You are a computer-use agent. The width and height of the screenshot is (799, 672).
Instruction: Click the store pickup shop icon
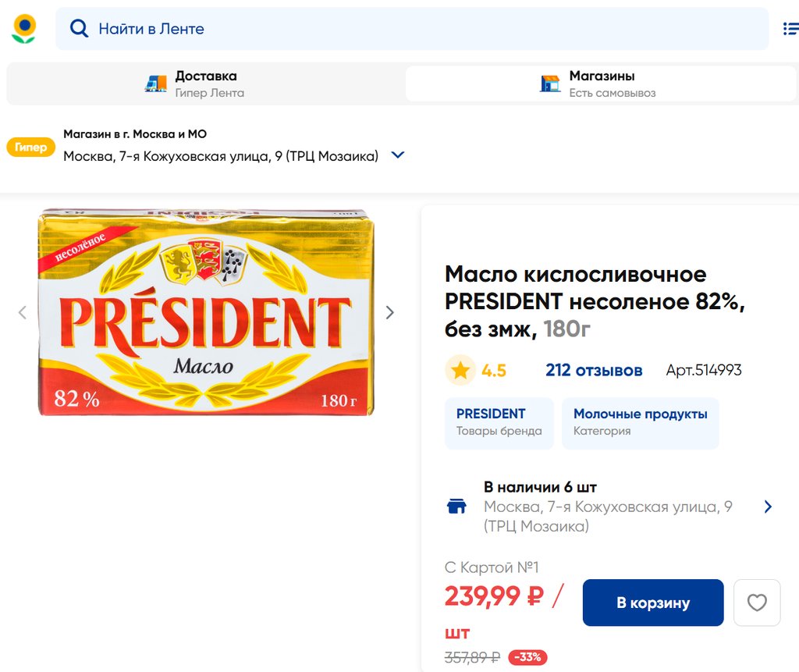tap(550, 84)
